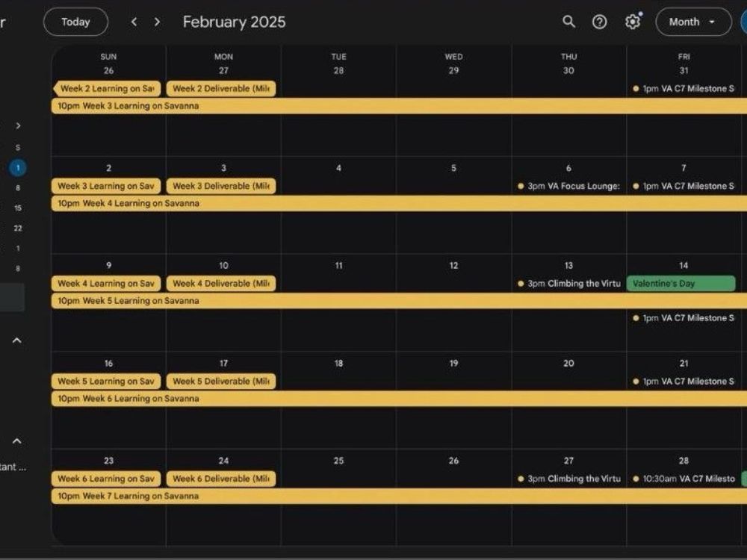Image resolution: width=747 pixels, height=560 pixels.
Task: Open 1pm VA C7 Milestone on Feb 7
Action: pos(684,186)
